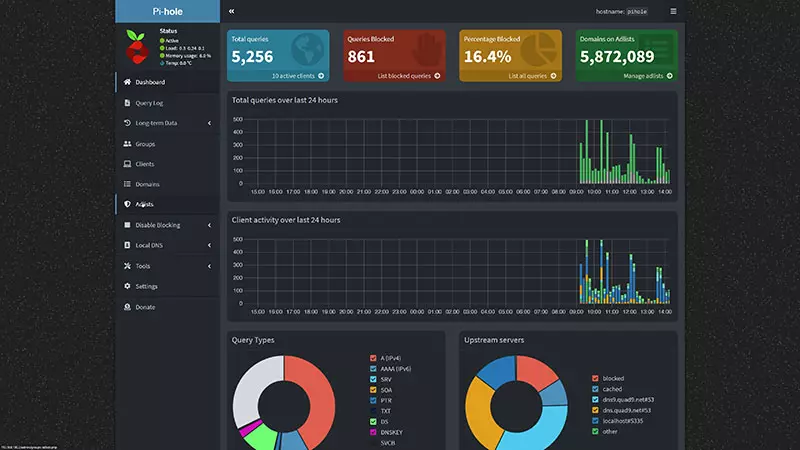Toggle the SOA query type checkbox
Image resolution: width=800 pixels, height=450 pixels.
click(373, 390)
